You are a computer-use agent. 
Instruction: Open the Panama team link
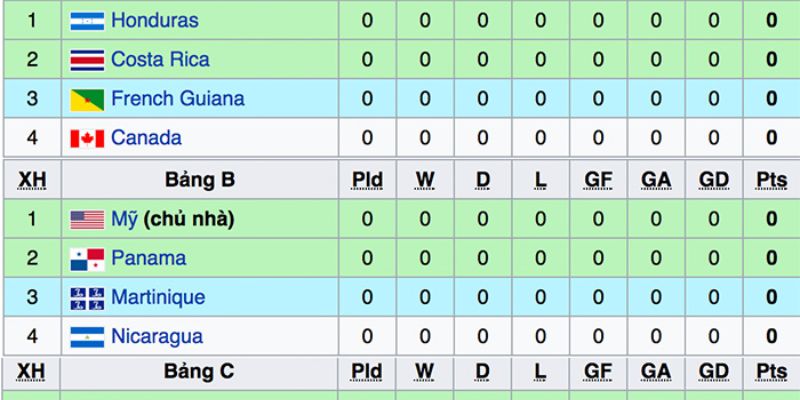tap(148, 258)
